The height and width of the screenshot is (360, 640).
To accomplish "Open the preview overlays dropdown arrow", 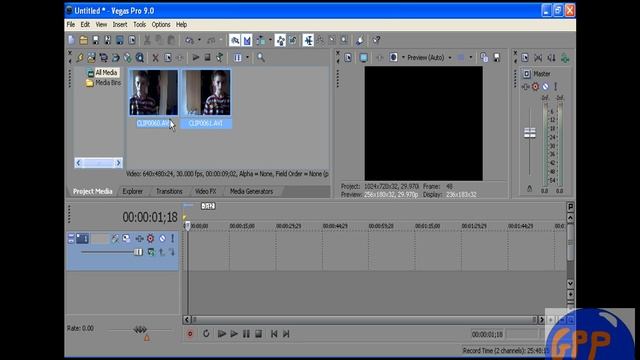I will tap(471, 58).
